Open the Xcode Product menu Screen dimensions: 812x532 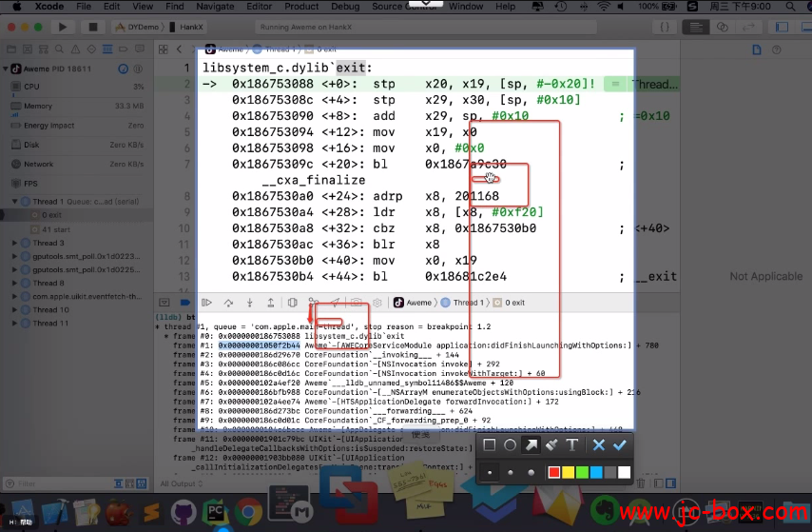[x=301, y=7]
